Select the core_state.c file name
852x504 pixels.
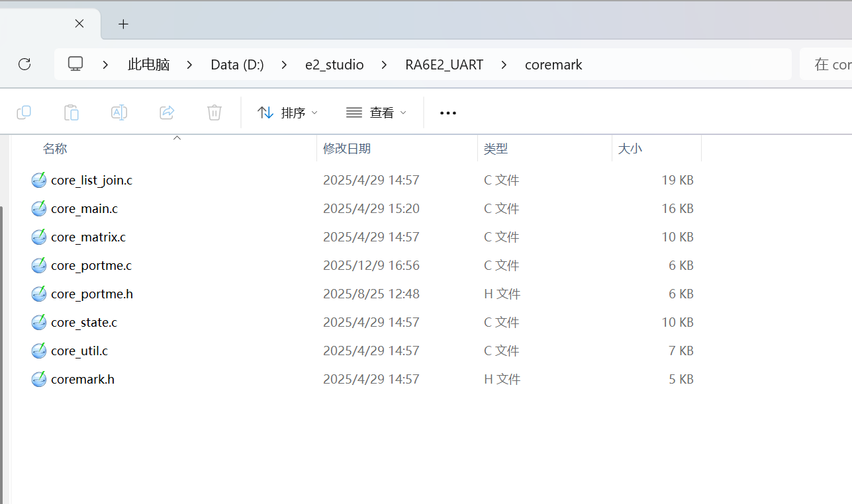point(84,322)
